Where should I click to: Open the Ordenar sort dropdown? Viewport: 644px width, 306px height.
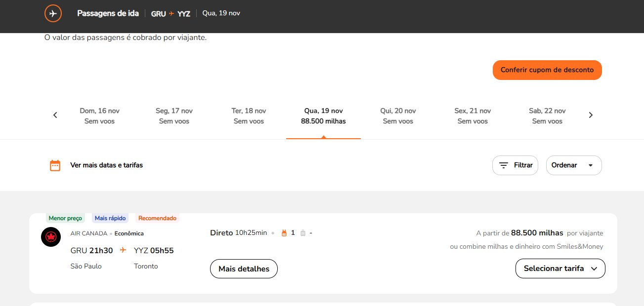[x=573, y=165]
